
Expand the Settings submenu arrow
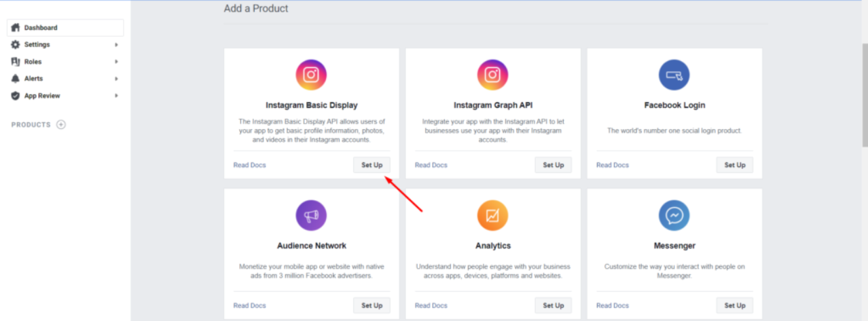(116, 45)
